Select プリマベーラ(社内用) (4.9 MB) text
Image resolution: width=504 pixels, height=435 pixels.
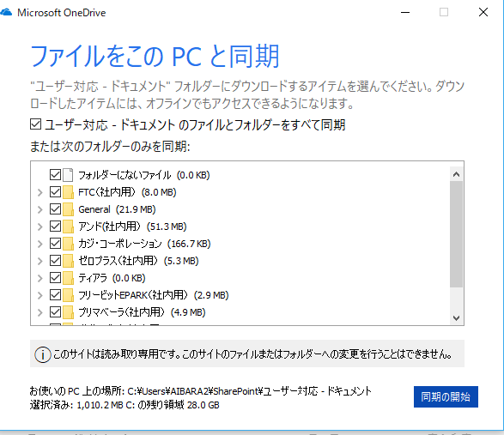tap(142, 312)
